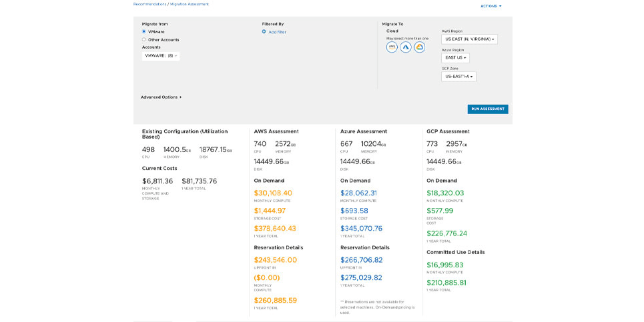Select the AWS cloud provider icon
644x322 pixels.
392,47
